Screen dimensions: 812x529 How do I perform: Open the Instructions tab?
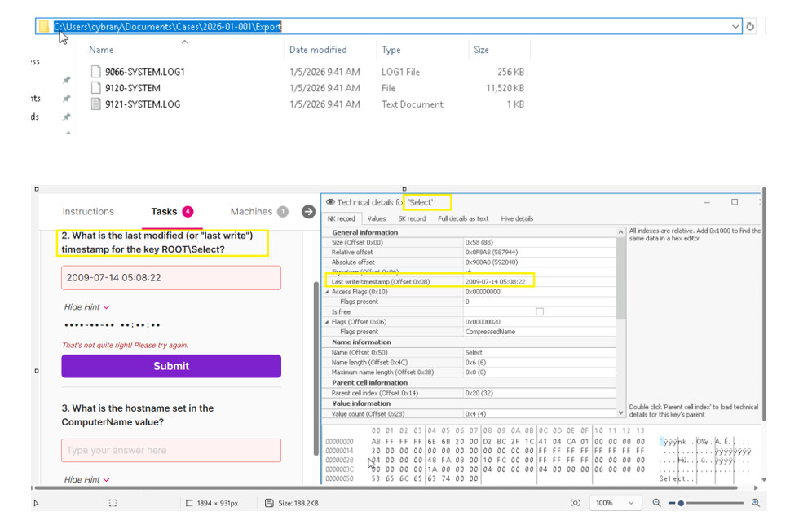click(88, 212)
